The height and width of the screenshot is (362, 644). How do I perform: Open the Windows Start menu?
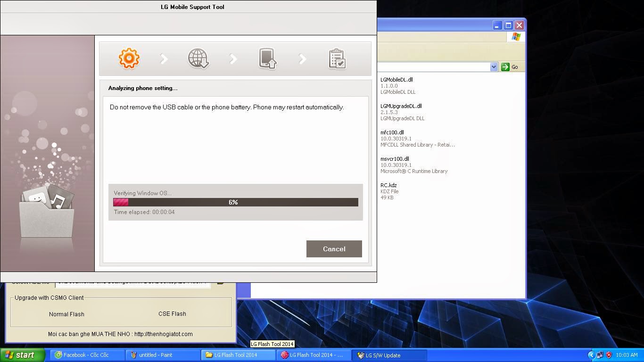(23, 355)
